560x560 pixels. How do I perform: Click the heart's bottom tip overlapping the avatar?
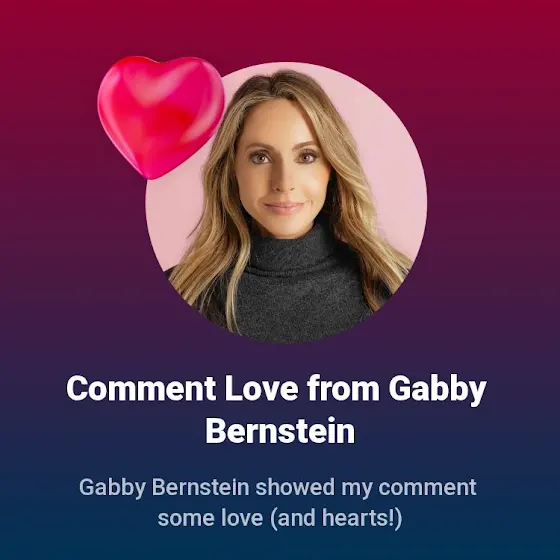point(154,171)
